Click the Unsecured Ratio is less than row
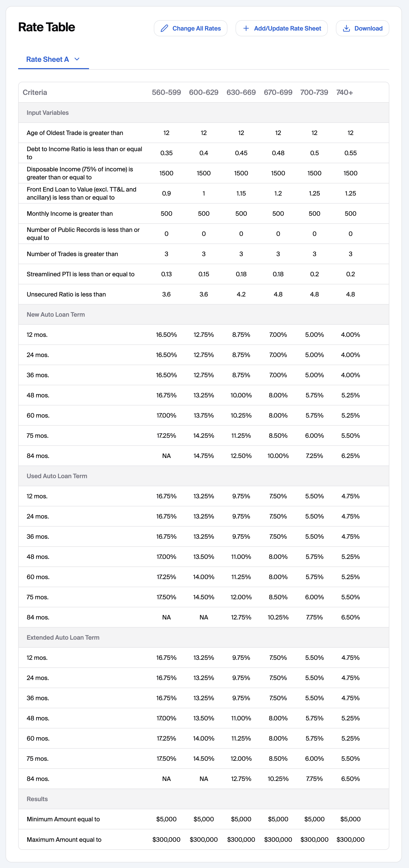The width and height of the screenshot is (409, 868). 204,294
